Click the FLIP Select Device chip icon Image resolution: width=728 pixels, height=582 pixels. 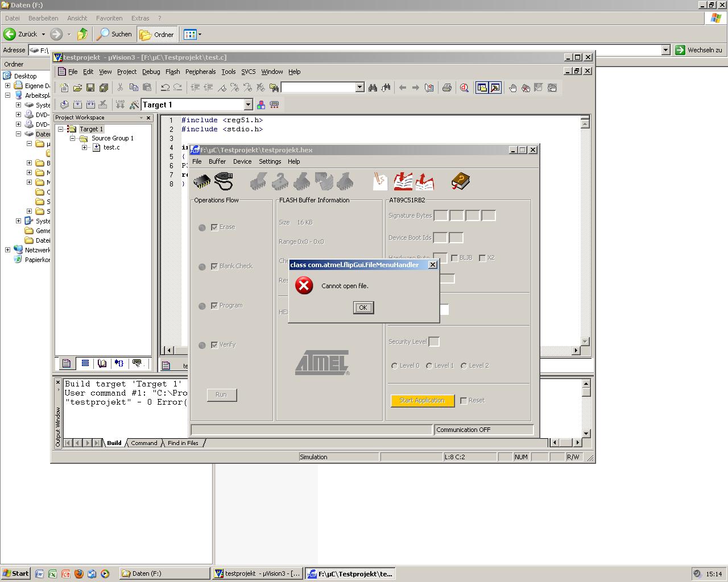pyautogui.click(x=201, y=182)
